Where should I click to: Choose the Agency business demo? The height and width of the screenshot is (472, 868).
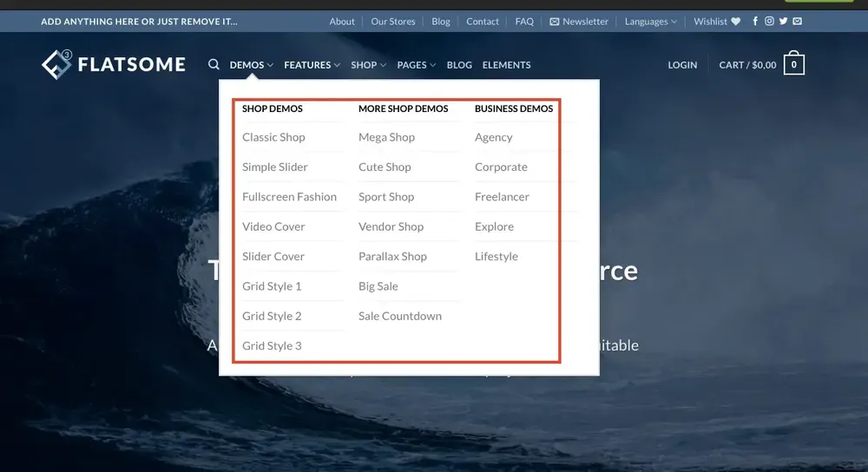point(493,137)
